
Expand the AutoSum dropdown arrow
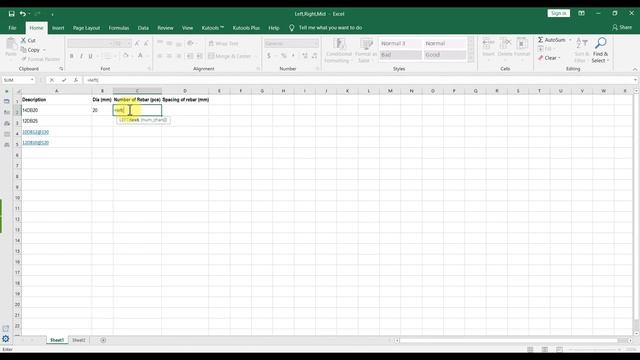[570, 40]
